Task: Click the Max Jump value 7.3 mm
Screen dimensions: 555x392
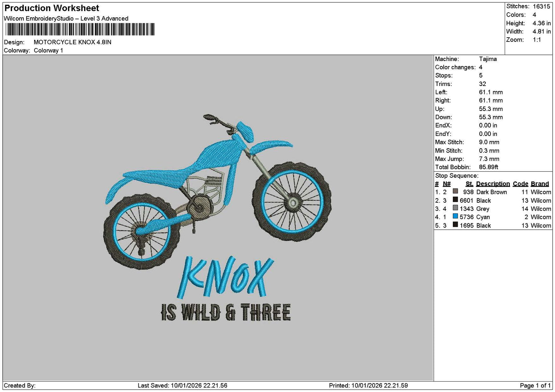Action: tap(489, 159)
